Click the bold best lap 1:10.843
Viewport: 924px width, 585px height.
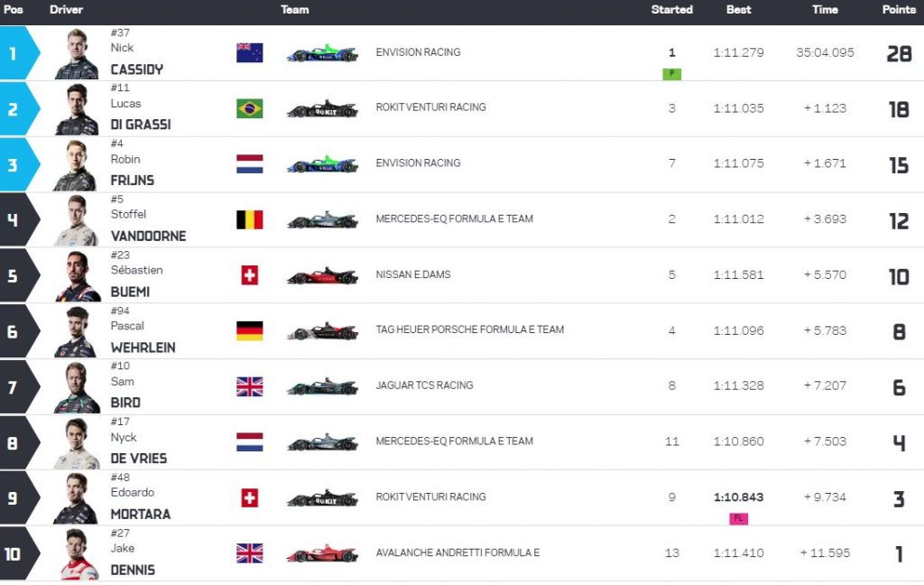[x=738, y=497]
